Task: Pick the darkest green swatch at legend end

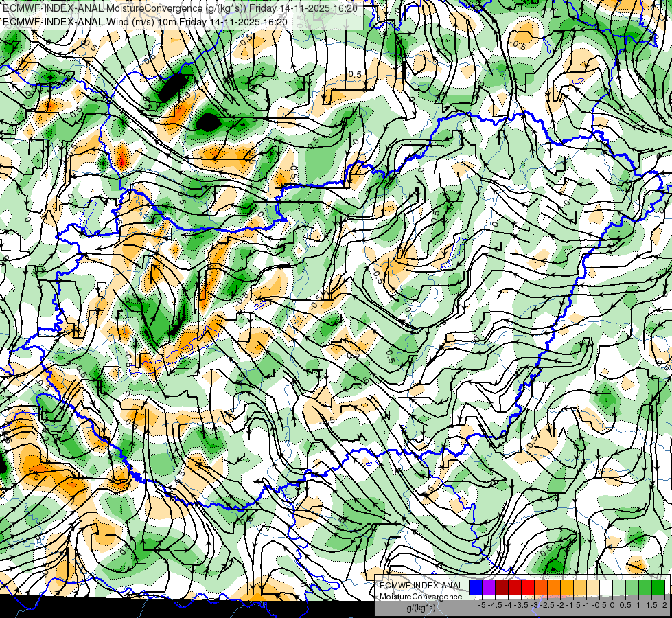Action: point(658,587)
